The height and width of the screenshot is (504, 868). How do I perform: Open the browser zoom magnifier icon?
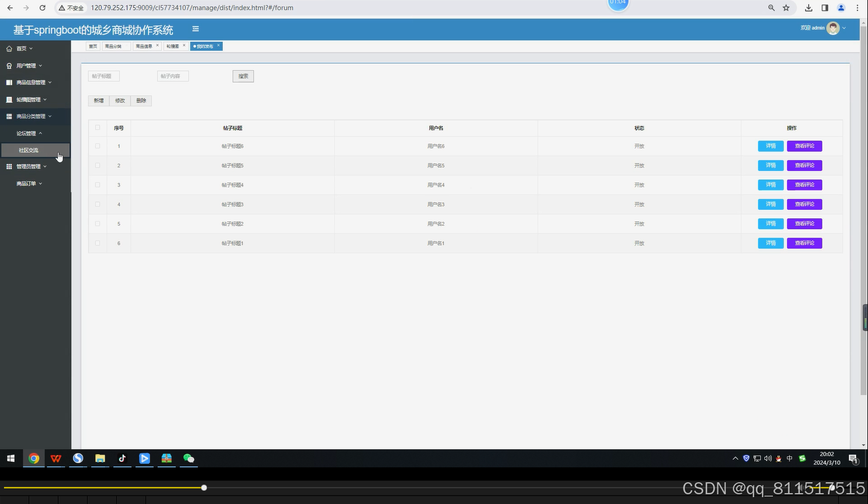pos(771,8)
